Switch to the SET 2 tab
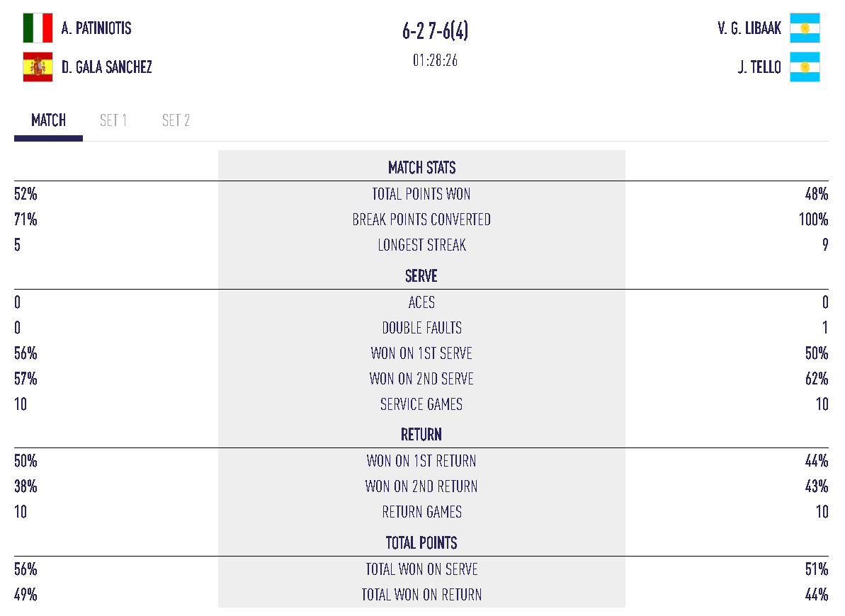The height and width of the screenshot is (616, 845). pyautogui.click(x=176, y=120)
